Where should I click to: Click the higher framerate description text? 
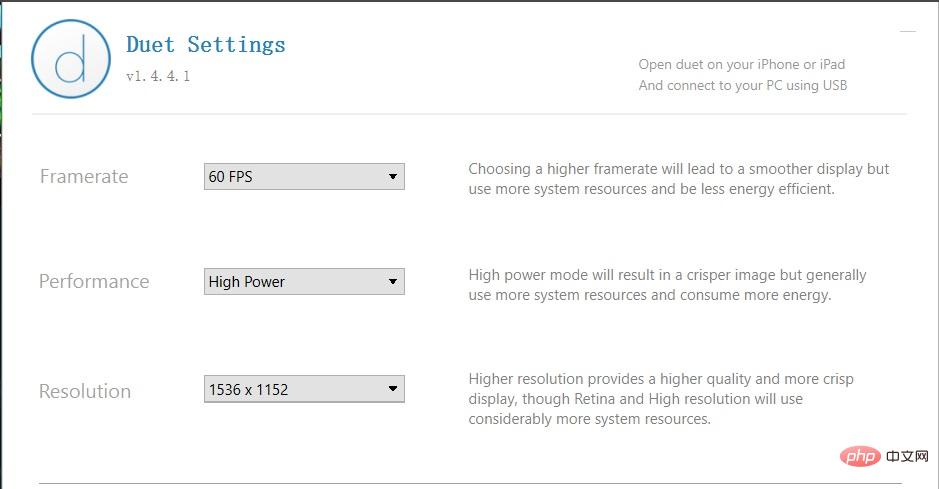(x=678, y=179)
